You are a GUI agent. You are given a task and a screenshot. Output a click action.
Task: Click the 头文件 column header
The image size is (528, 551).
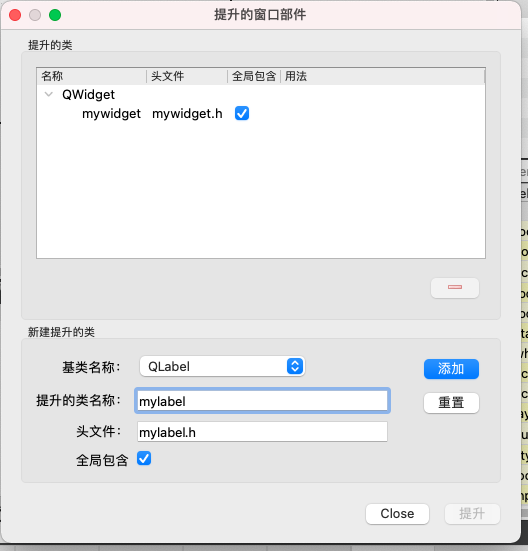(x=187, y=76)
